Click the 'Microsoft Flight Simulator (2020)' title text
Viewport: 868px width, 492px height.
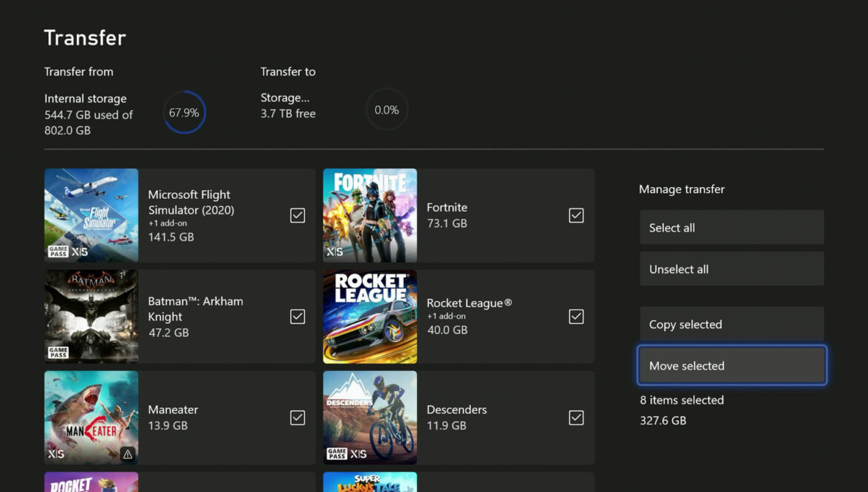[x=191, y=203]
